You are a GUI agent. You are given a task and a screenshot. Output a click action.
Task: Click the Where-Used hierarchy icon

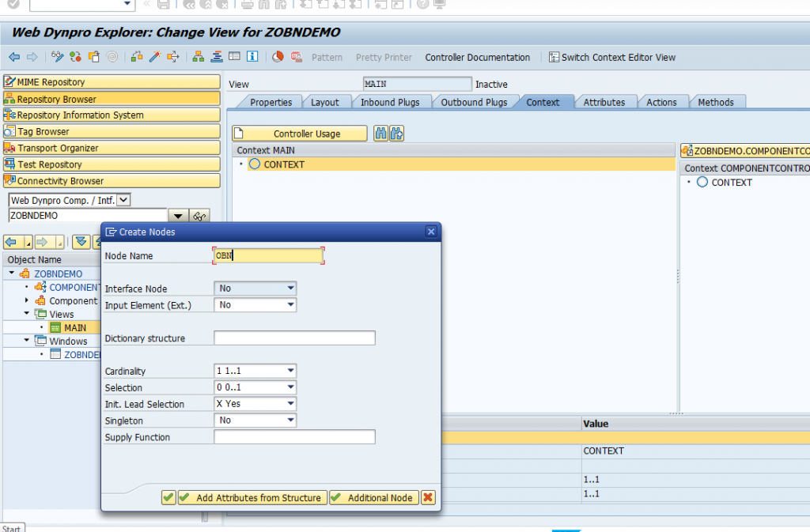pos(198,57)
